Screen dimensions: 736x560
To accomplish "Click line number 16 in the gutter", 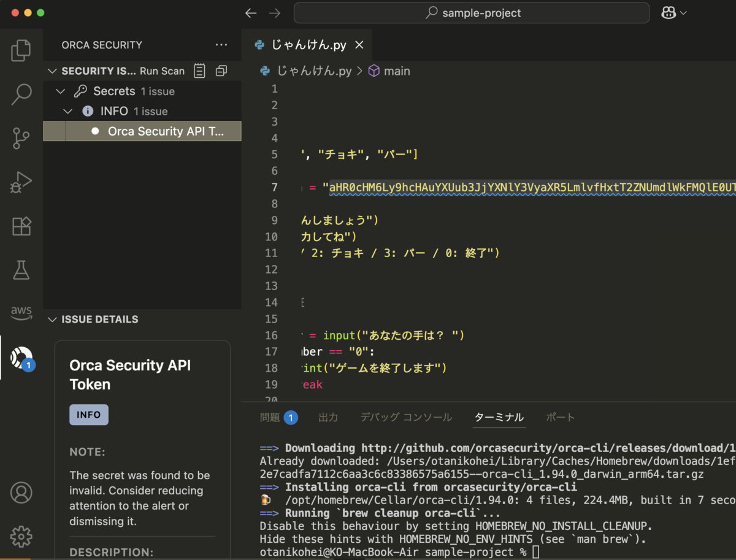I will click(x=271, y=336).
